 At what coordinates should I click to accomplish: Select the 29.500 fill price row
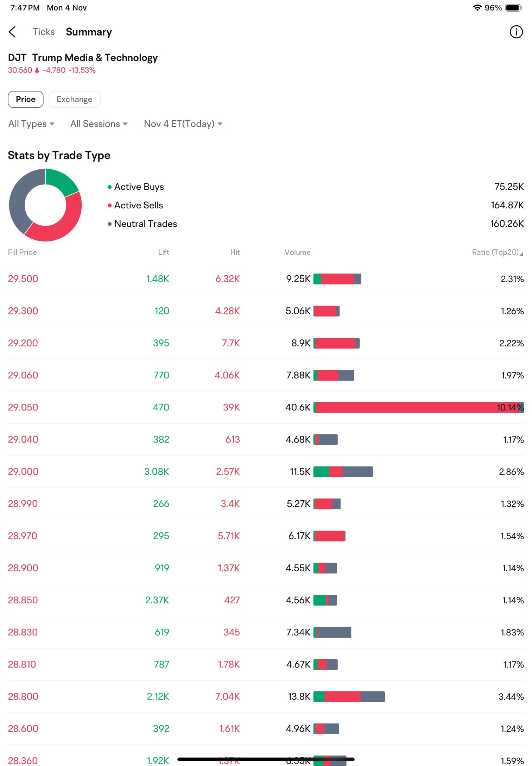[266, 279]
